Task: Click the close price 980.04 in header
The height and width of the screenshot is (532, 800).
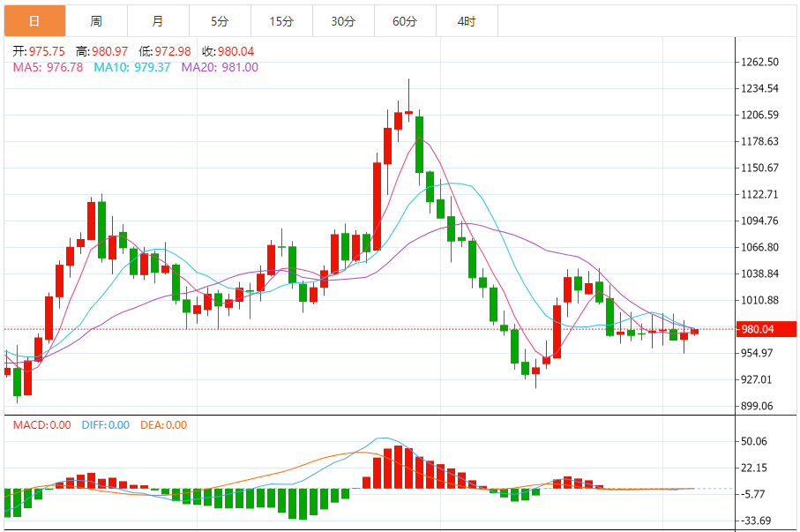Action: (x=236, y=51)
